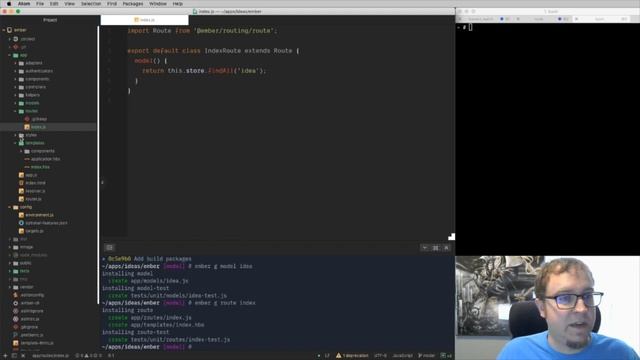The width and height of the screenshot is (640, 360).
Task: Click inside the right terminal window
Action: click(547, 140)
